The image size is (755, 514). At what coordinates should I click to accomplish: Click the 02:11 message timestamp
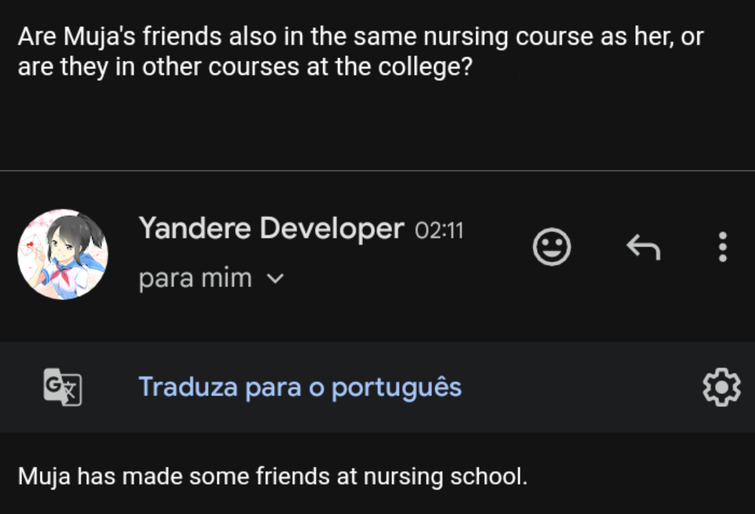pos(439,231)
